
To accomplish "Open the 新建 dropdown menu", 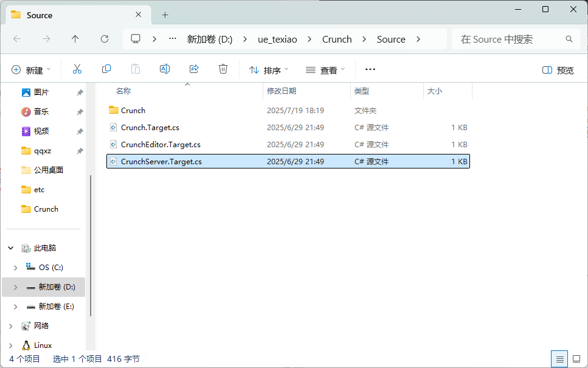I will pyautogui.click(x=32, y=70).
